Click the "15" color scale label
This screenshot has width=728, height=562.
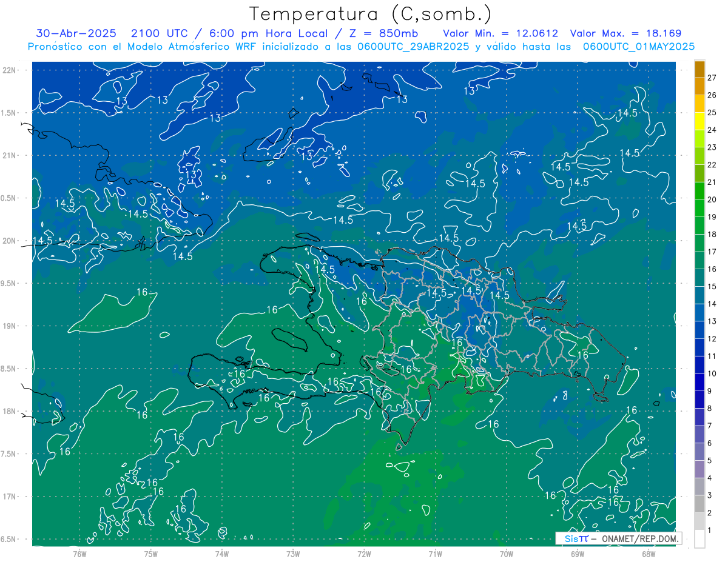pos(712,287)
